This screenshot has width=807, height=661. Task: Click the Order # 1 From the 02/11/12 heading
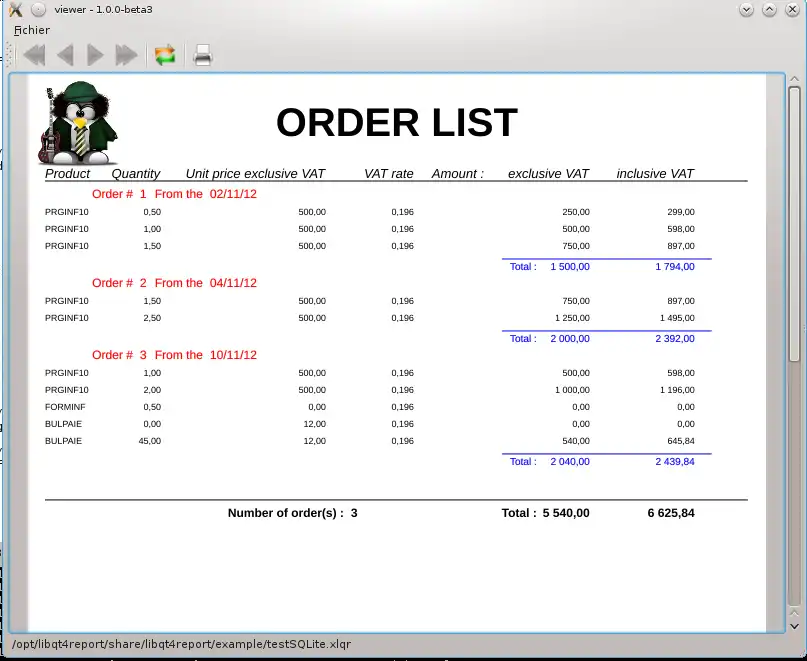pos(174,194)
